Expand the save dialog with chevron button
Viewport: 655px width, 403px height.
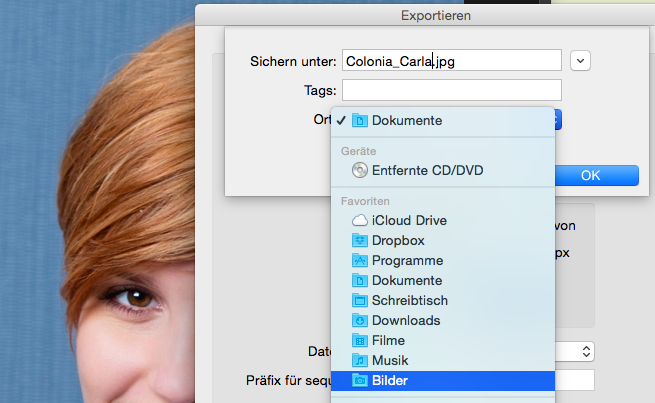(x=580, y=61)
